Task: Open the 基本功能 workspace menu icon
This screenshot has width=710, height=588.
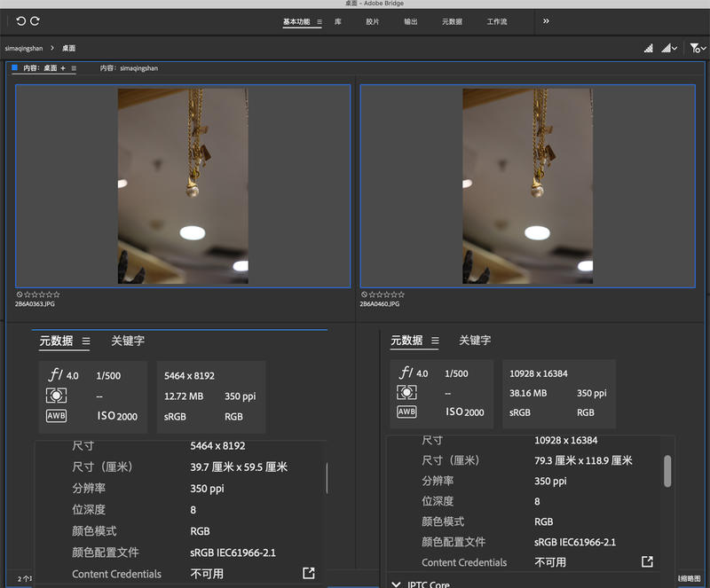Action: point(319,21)
